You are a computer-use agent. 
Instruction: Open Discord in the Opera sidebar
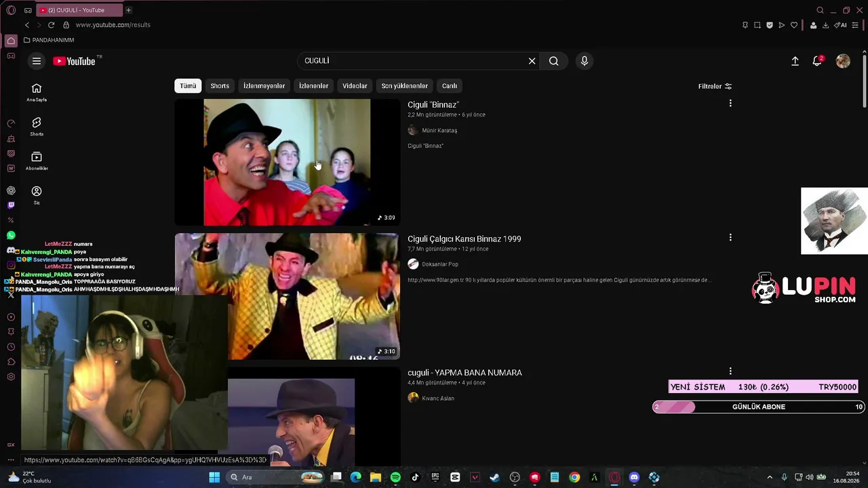point(11,250)
